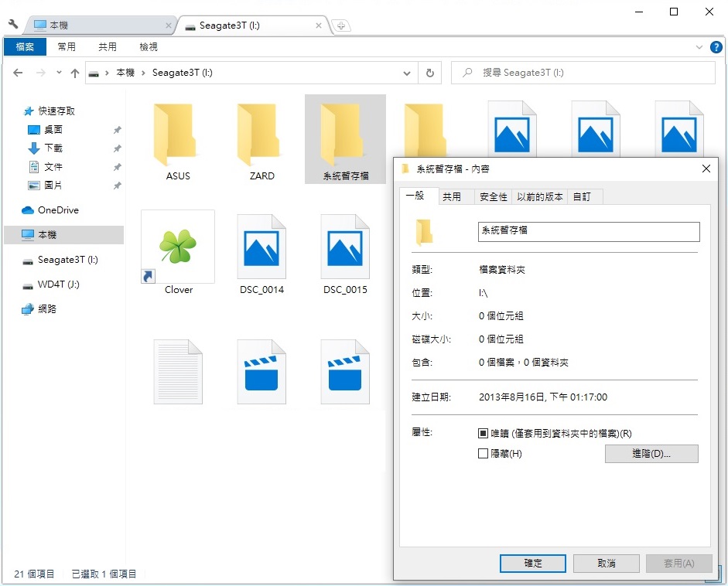The width and height of the screenshot is (728, 586).
Task: Click the search Seagate3T (I:) field
Action: tap(583, 73)
